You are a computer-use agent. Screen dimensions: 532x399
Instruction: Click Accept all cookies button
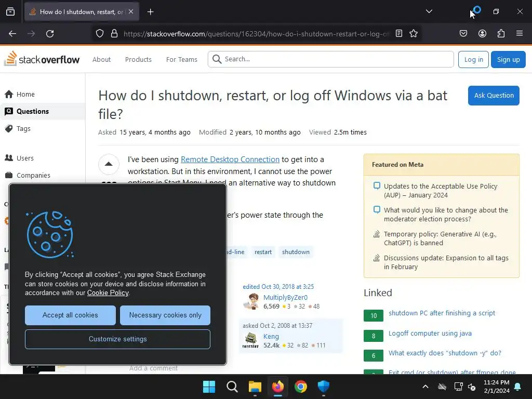(x=70, y=315)
